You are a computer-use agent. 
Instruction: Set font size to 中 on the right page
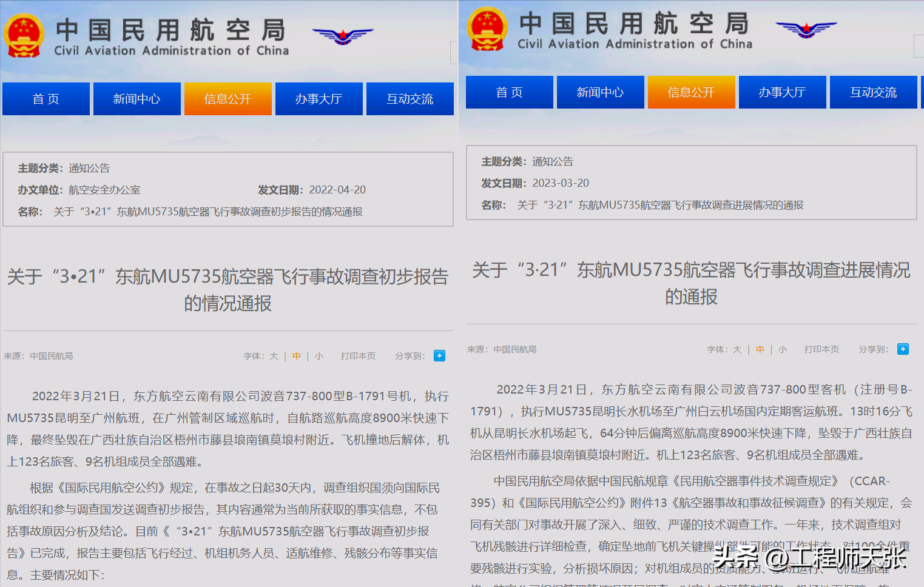pos(760,349)
